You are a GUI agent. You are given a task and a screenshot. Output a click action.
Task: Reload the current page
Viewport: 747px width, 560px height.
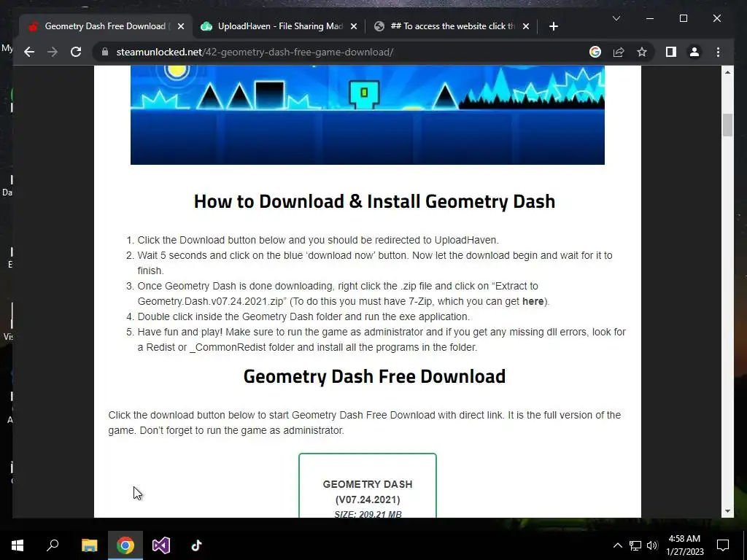[x=76, y=52]
